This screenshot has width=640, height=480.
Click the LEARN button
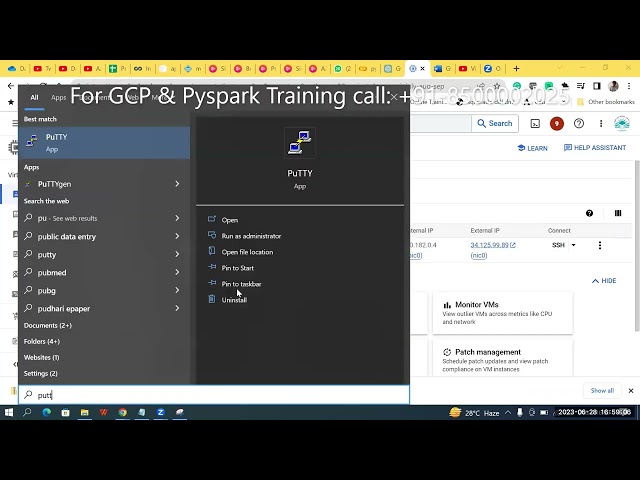(x=532, y=148)
